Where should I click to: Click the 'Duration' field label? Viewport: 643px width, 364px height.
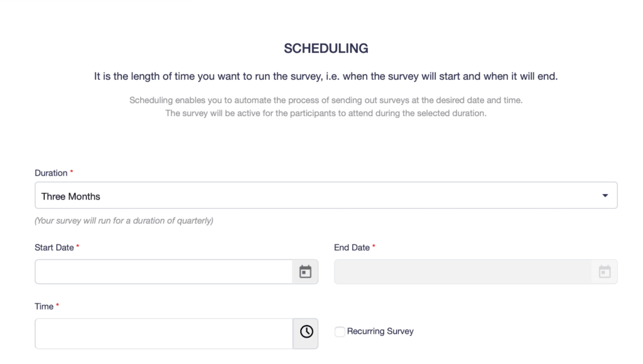[x=51, y=173]
